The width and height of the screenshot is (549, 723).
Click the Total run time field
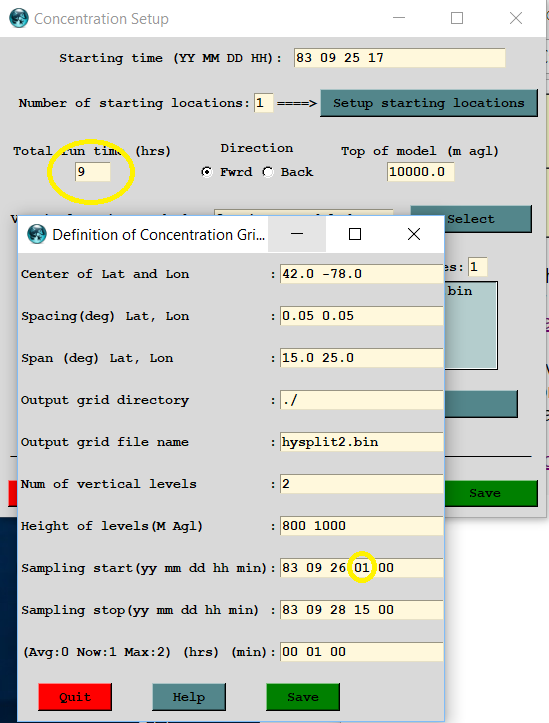[x=93, y=172]
